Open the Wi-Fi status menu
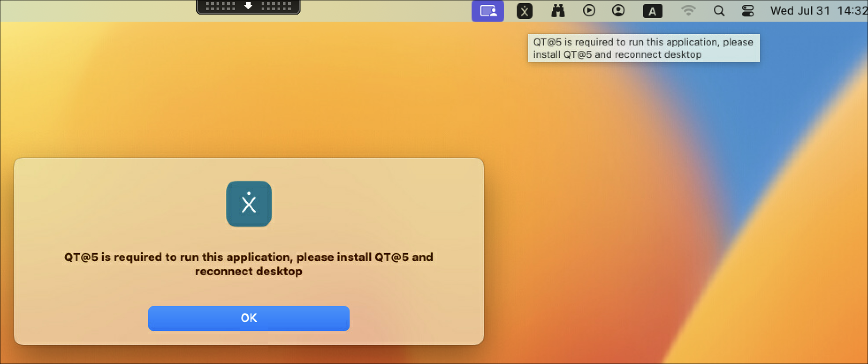This screenshot has height=364, width=868. pos(688,10)
